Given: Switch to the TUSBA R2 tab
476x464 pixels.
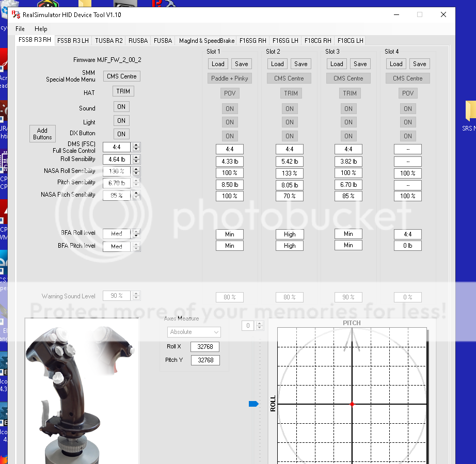Looking at the screenshot, I should (x=108, y=41).
